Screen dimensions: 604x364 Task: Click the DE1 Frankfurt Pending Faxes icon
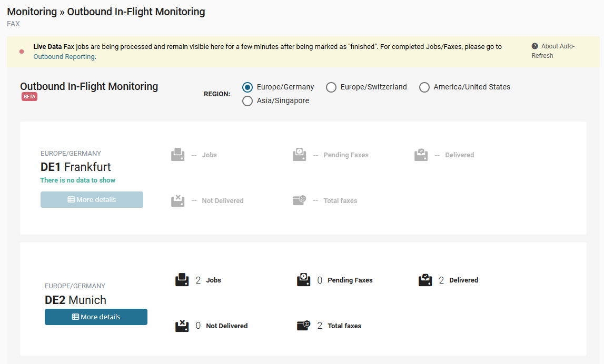click(x=299, y=155)
